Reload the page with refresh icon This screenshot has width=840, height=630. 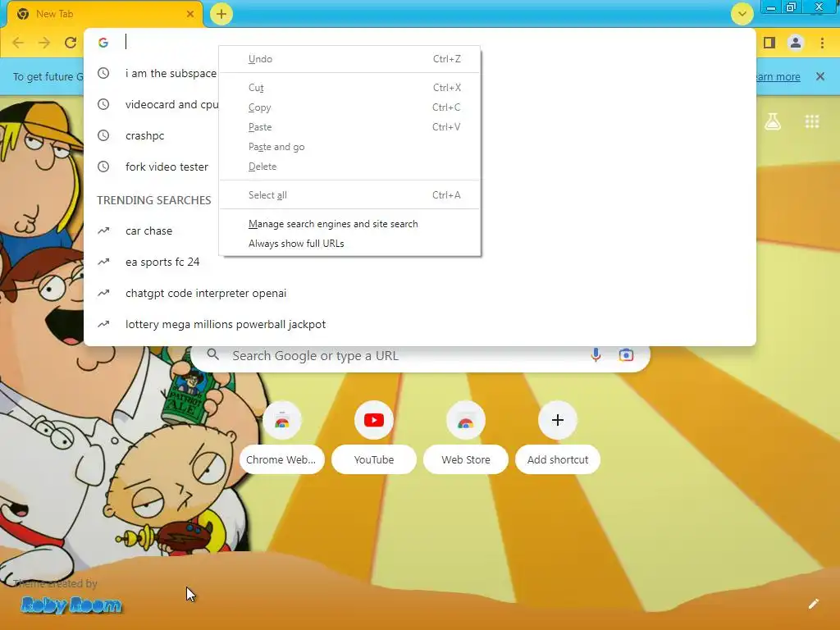71,43
